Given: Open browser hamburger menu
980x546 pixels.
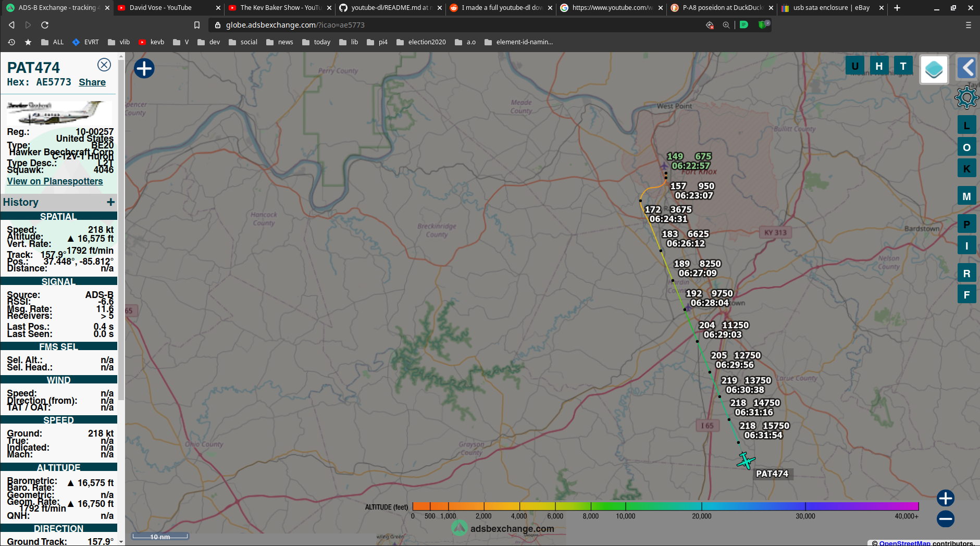Looking at the screenshot, I should (968, 25).
